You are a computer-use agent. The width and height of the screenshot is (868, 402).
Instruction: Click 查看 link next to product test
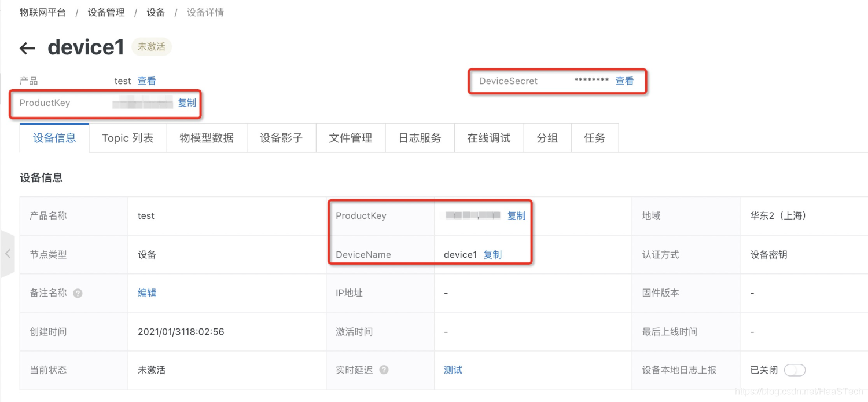146,81
